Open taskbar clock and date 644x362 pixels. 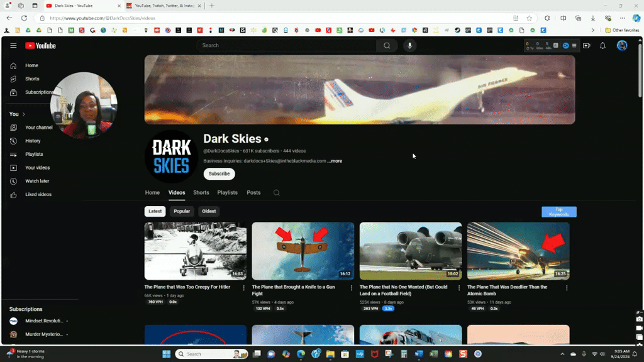tap(621, 354)
